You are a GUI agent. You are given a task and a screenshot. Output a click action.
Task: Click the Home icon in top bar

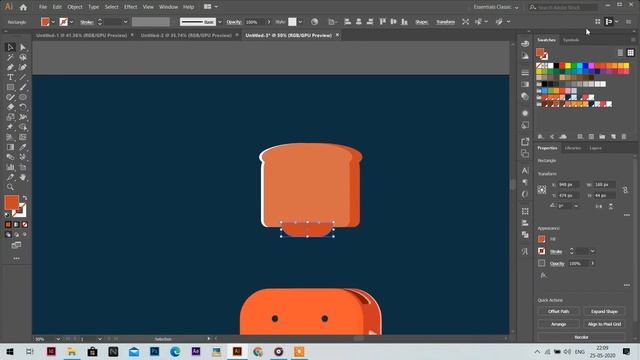[x=23, y=7]
